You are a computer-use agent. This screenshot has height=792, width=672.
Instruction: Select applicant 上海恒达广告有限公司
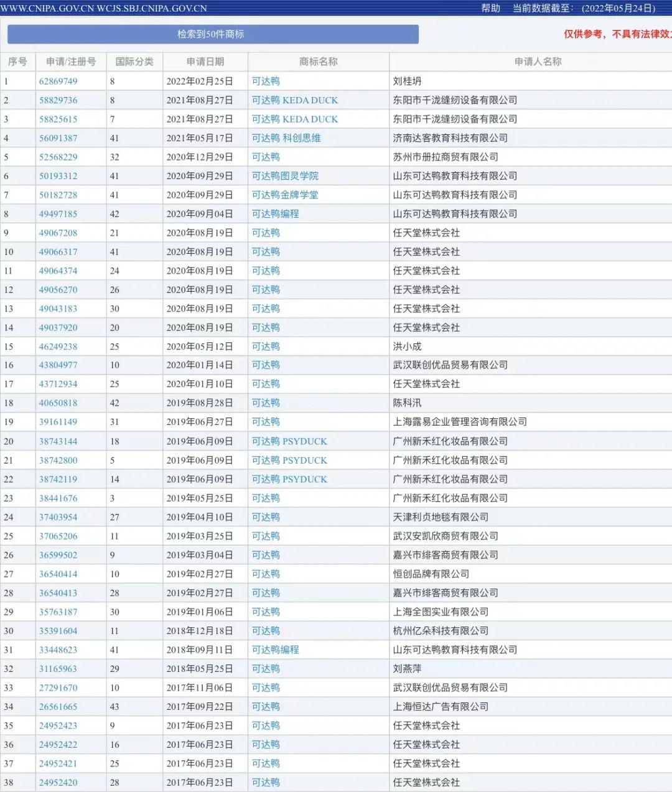click(441, 707)
